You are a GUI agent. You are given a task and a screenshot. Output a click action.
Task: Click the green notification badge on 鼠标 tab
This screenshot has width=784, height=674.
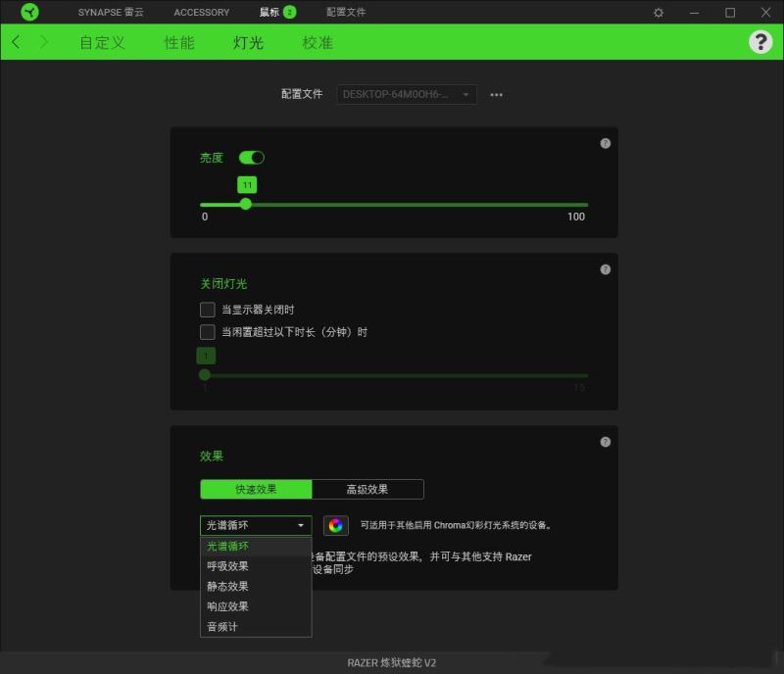pyautogui.click(x=289, y=12)
